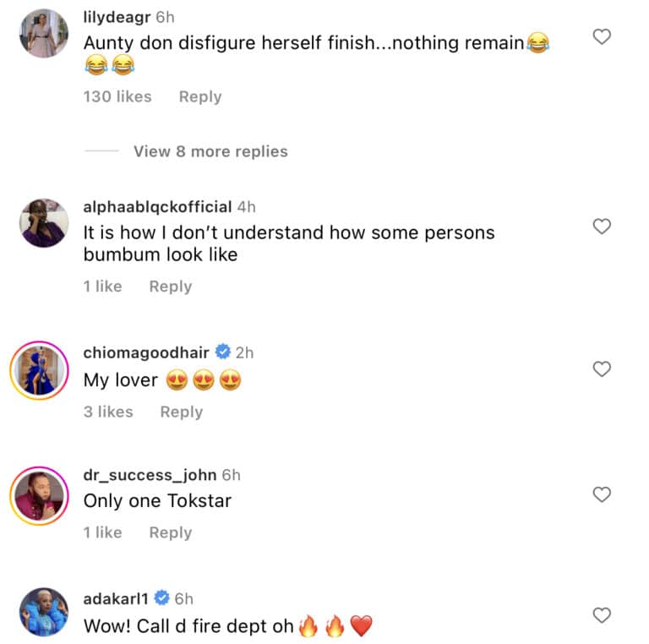
Task: Reply to lilydeagr's comment
Action: (x=200, y=96)
